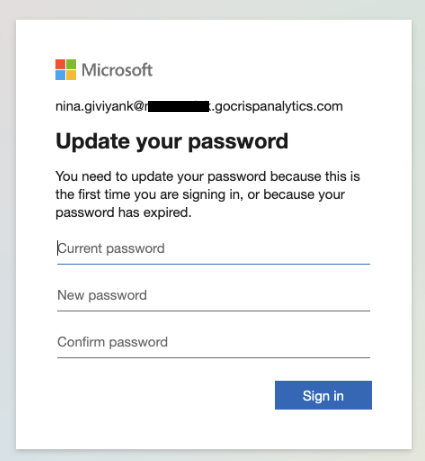Click the blue Sign in button
The image size is (425, 461).
pos(323,395)
